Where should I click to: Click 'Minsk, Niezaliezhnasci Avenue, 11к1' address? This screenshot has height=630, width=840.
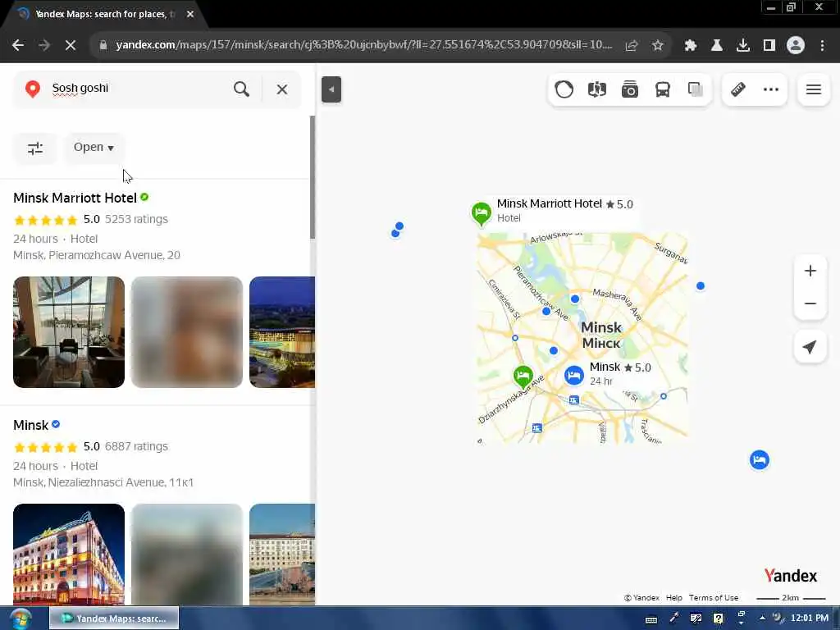(103, 482)
